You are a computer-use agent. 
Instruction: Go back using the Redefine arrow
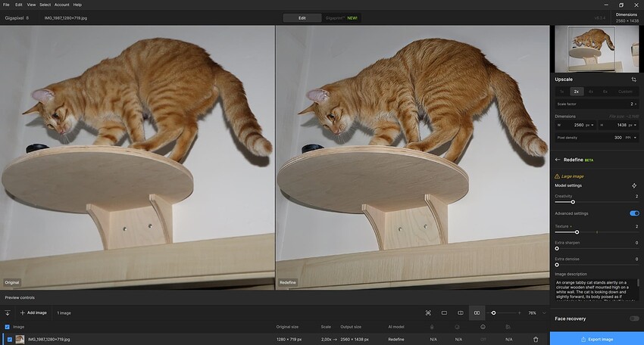[x=558, y=160]
